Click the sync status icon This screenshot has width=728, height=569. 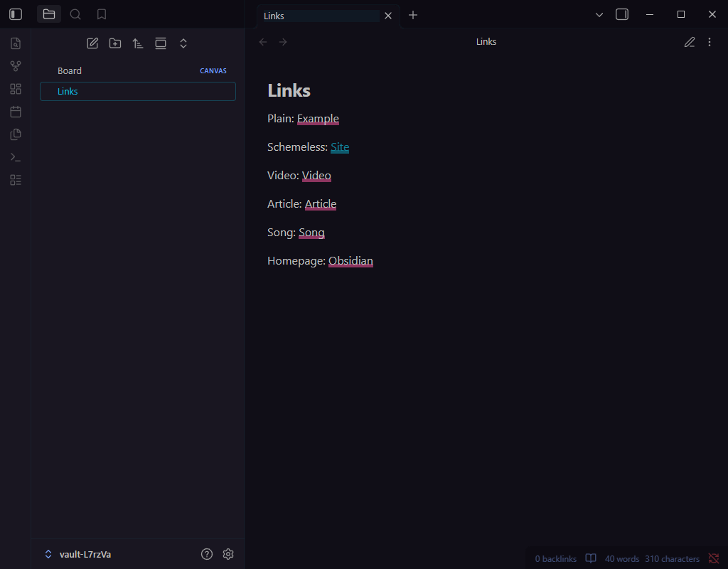[x=714, y=558]
